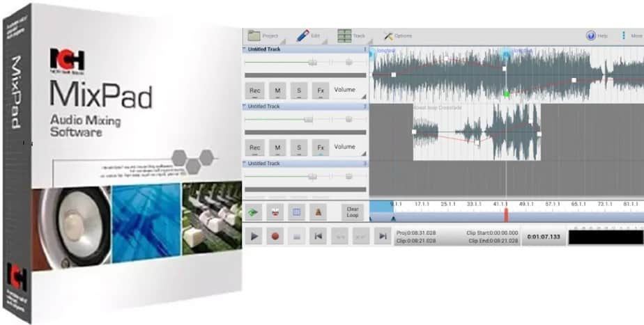Click the green envelope point on track 1
The height and width of the screenshot is (325, 644).
coord(507,94)
